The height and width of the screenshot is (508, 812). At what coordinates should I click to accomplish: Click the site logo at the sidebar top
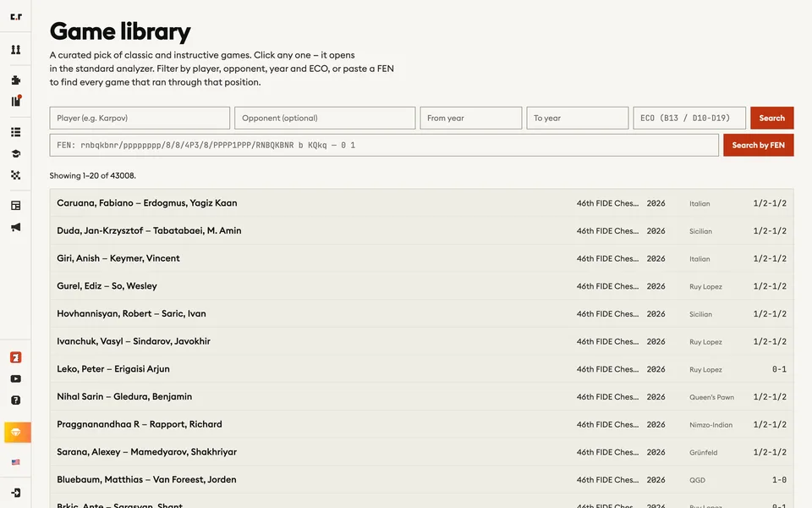click(16, 17)
